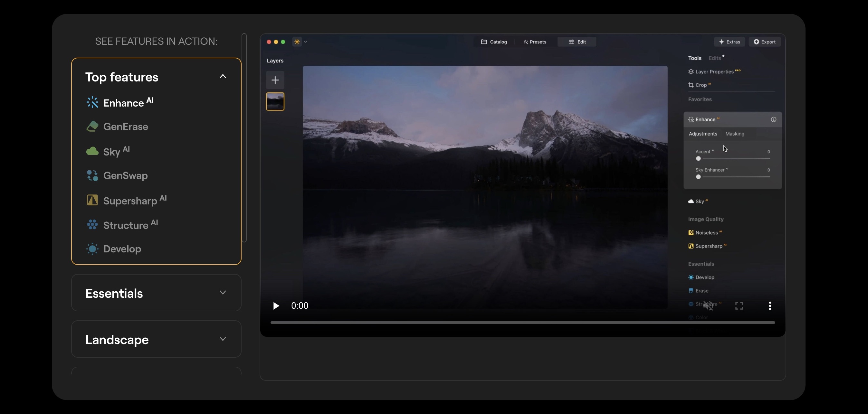Open Layer Properties tool

click(x=714, y=72)
